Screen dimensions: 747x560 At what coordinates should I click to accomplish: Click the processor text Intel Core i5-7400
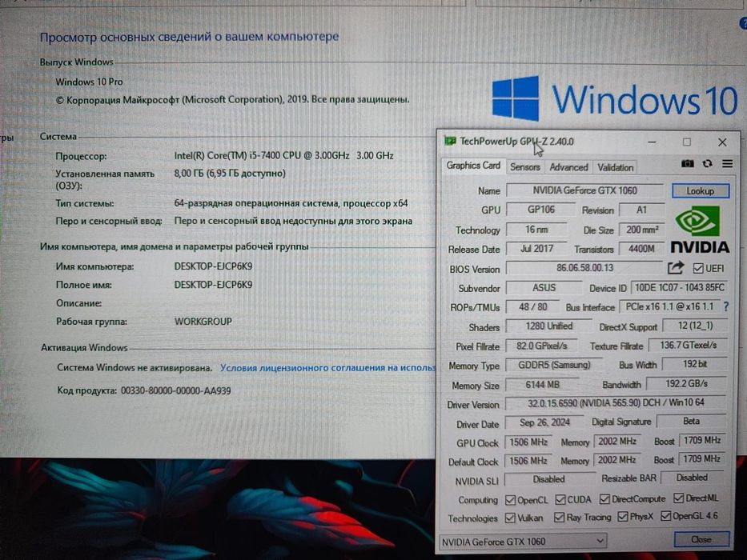[283, 155]
